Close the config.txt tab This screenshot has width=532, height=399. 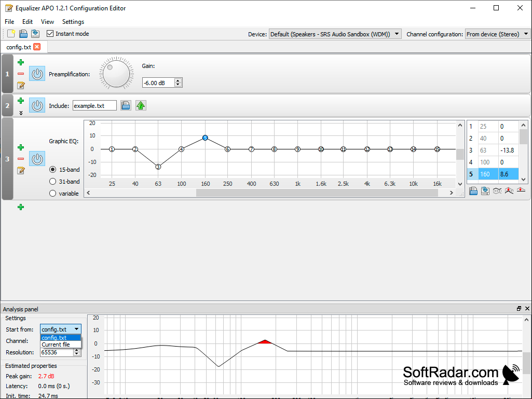[37, 47]
